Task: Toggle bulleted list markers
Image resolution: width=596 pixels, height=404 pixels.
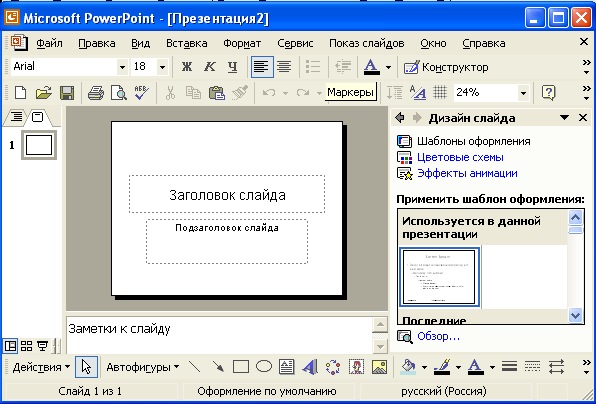Action: 313,67
